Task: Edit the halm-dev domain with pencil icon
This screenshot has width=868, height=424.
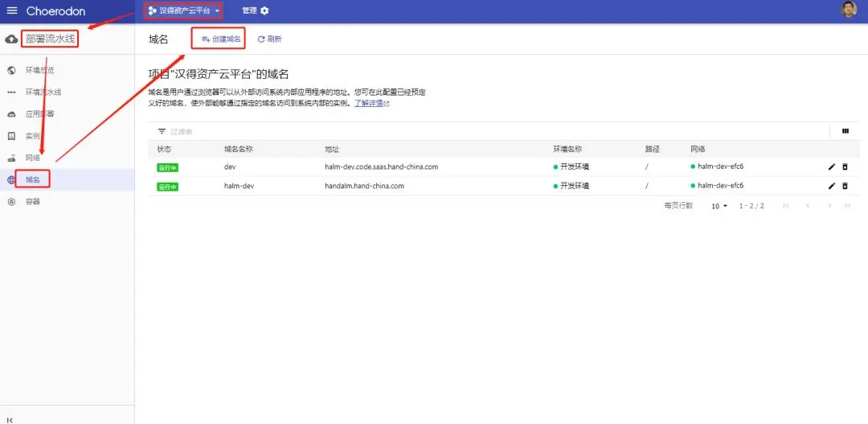Action: pos(832,186)
